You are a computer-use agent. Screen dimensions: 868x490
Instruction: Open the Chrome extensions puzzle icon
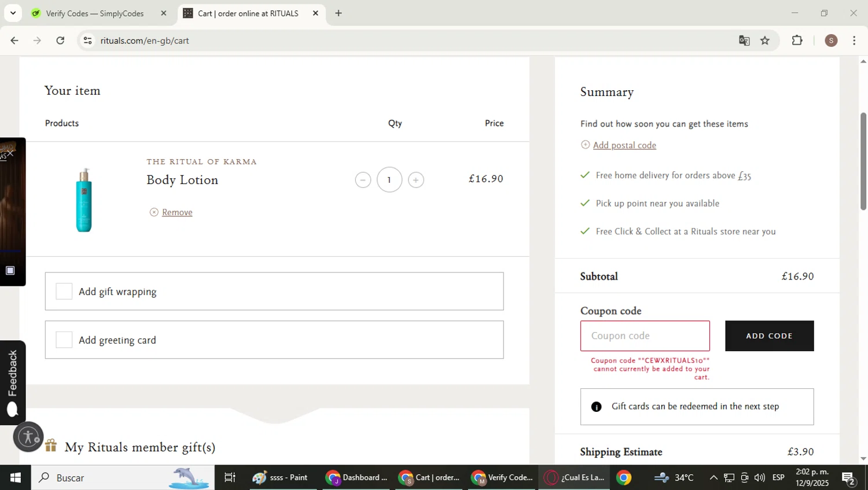[797, 40]
